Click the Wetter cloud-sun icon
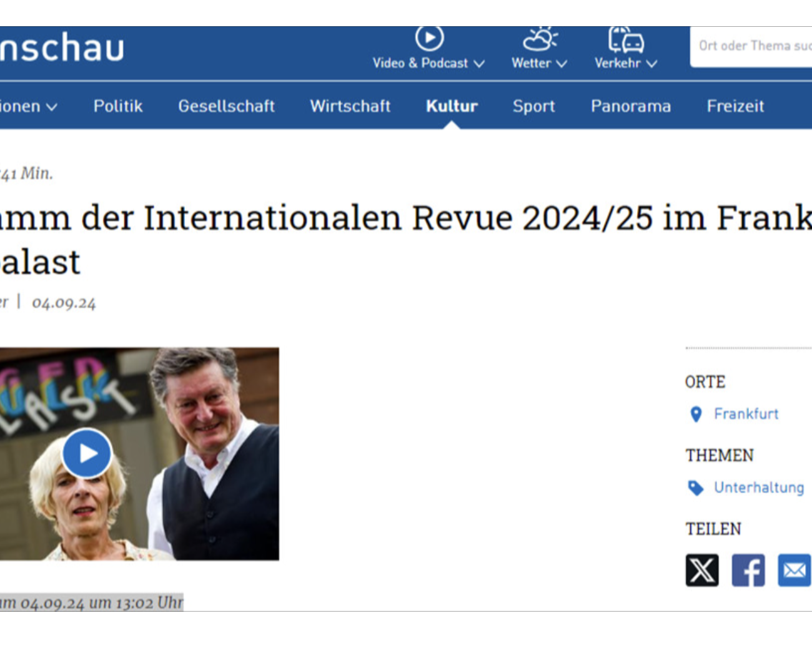 tap(540, 39)
